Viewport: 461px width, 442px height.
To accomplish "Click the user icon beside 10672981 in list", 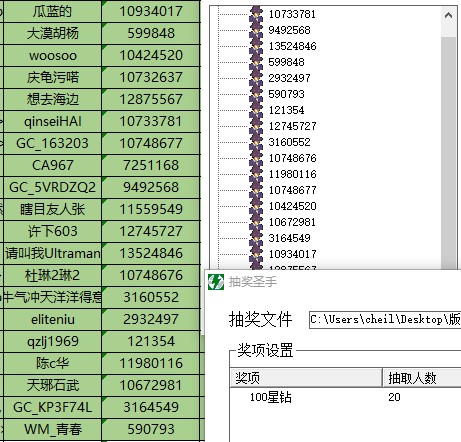I will point(256,222).
